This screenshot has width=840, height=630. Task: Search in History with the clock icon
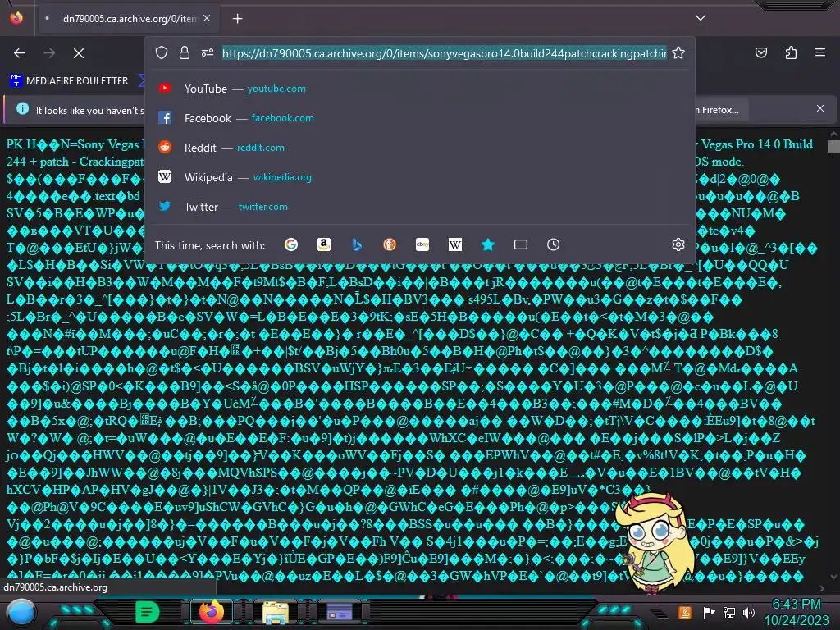click(554, 244)
